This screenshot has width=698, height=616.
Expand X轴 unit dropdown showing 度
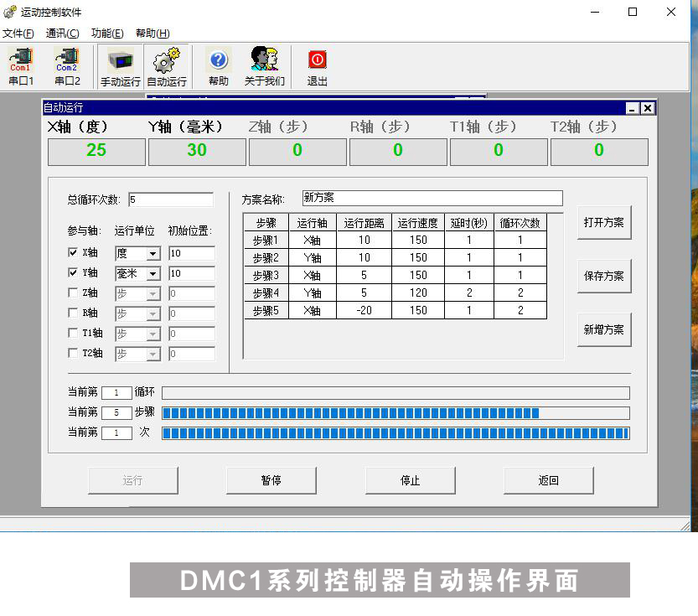(x=153, y=253)
